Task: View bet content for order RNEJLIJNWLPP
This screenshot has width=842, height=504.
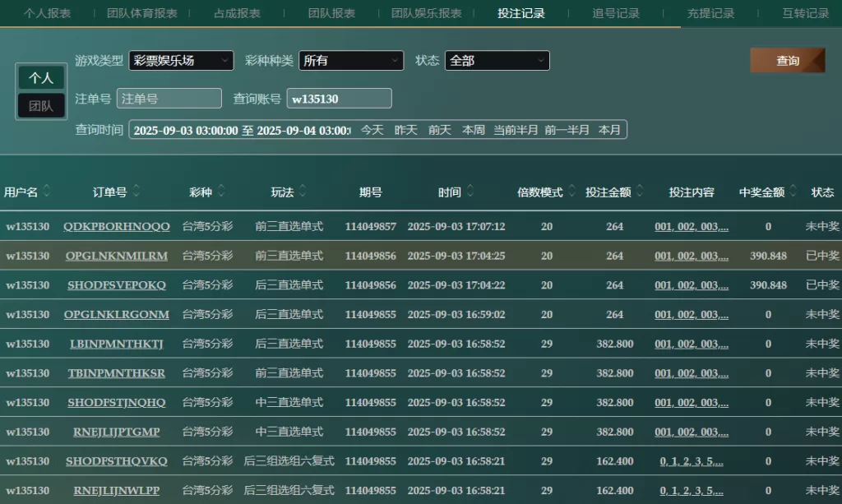Action: click(692, 491)
